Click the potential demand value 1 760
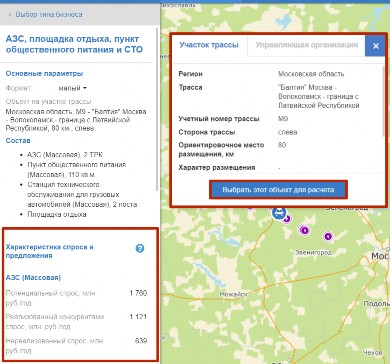This screenshot has width=390, height=364. pyautogui.click(x=138, y=293)
